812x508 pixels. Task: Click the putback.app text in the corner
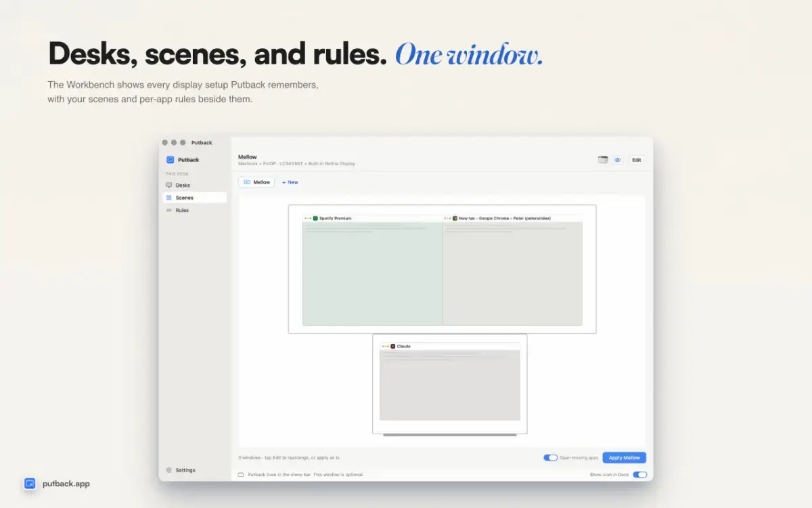(66, 484)
